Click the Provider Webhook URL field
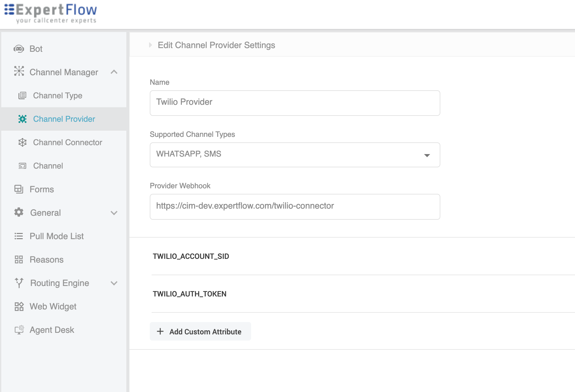 (x=295, y=206)
